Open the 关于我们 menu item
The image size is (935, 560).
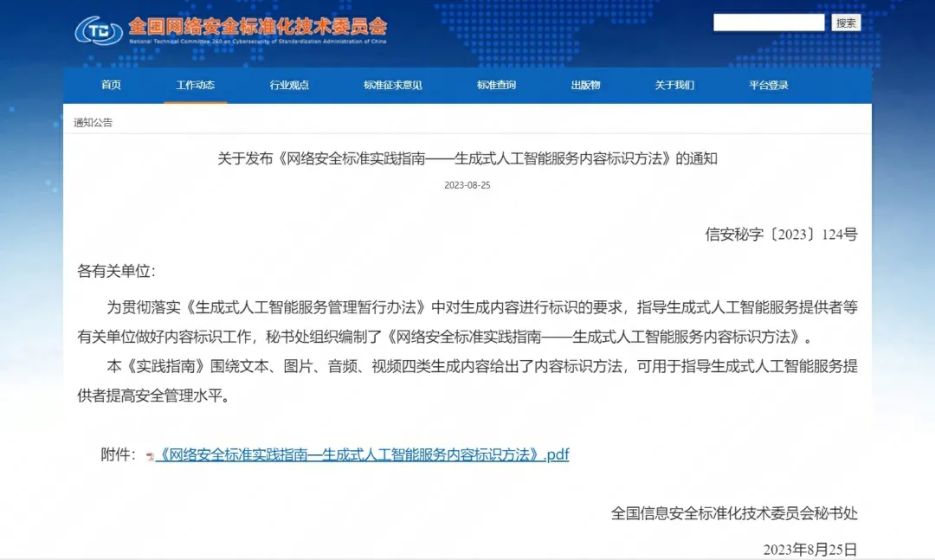[x=674, y=85]
